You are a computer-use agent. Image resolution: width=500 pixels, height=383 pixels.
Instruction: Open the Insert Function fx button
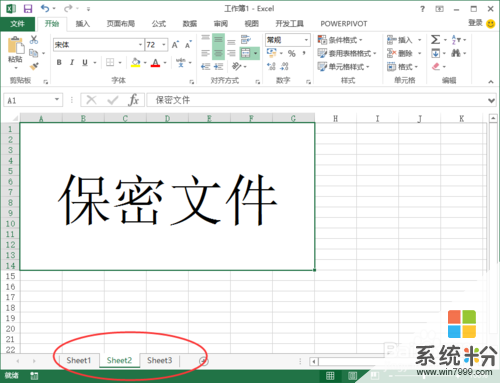tap(133, 100)
